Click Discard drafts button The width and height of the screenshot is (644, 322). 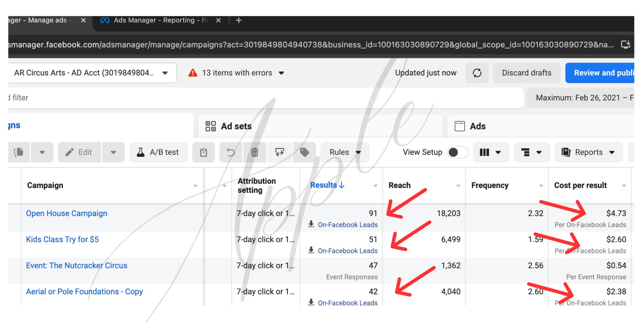tap(526, 73)
